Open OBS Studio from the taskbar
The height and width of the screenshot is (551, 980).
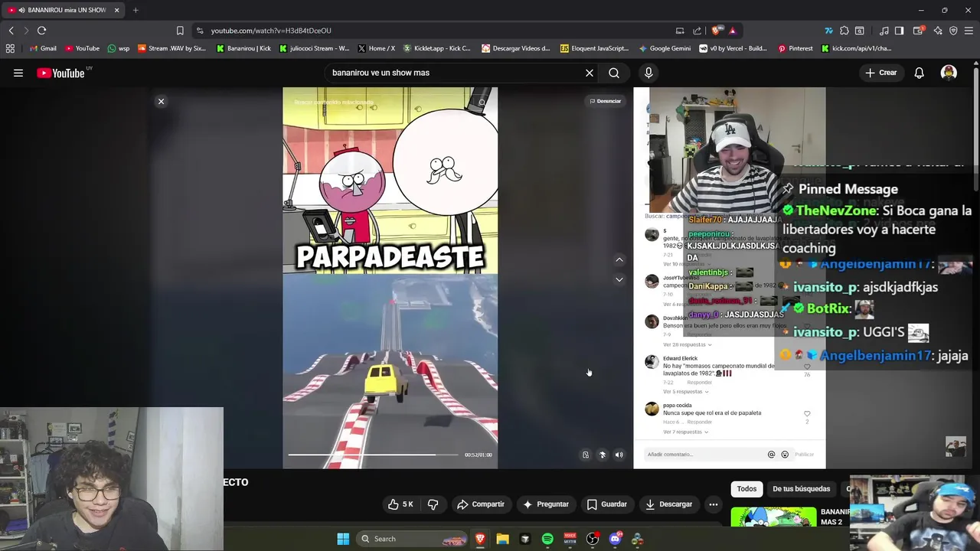pyautogui.click(x=593, y=539)
